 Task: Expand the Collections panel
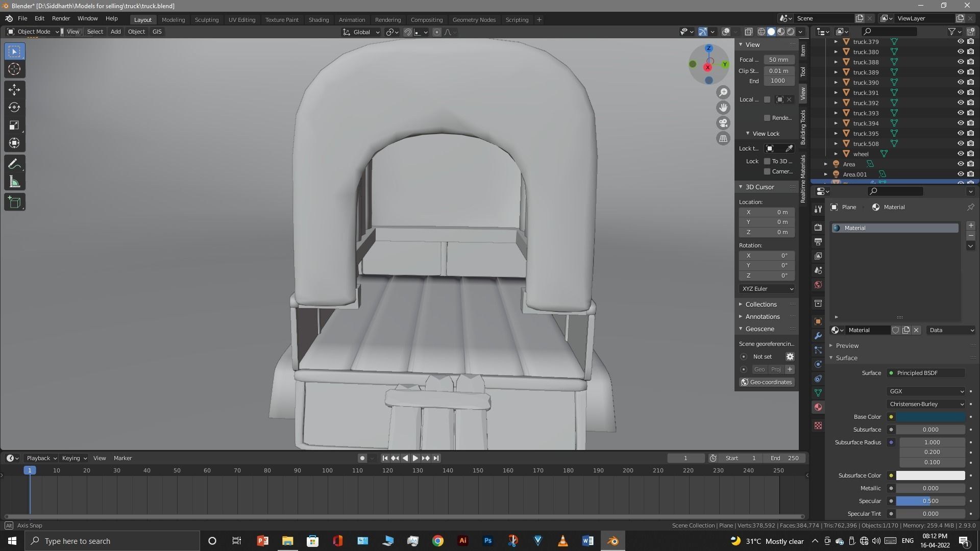pyautogui.click(x=761, y=304)
